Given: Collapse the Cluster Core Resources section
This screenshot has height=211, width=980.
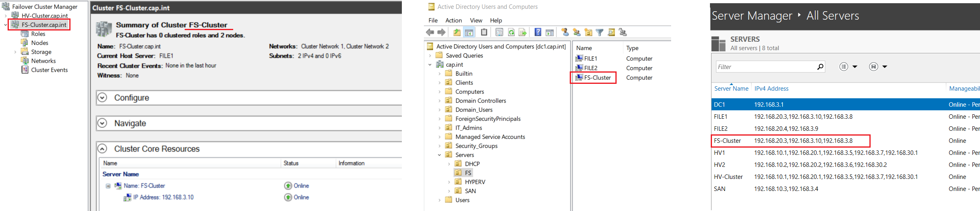Looking at the screenshot, I should [x=103, y=149].
